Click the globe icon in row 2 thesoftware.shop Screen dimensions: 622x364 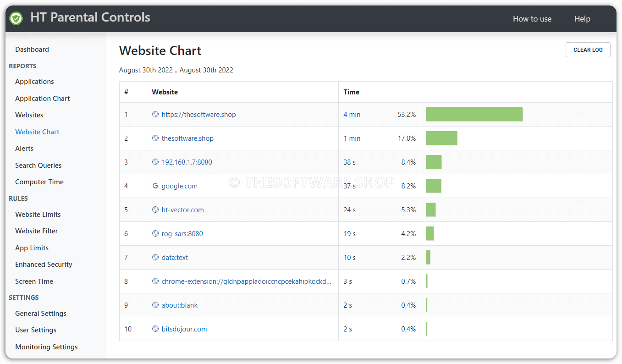point(155,138)
